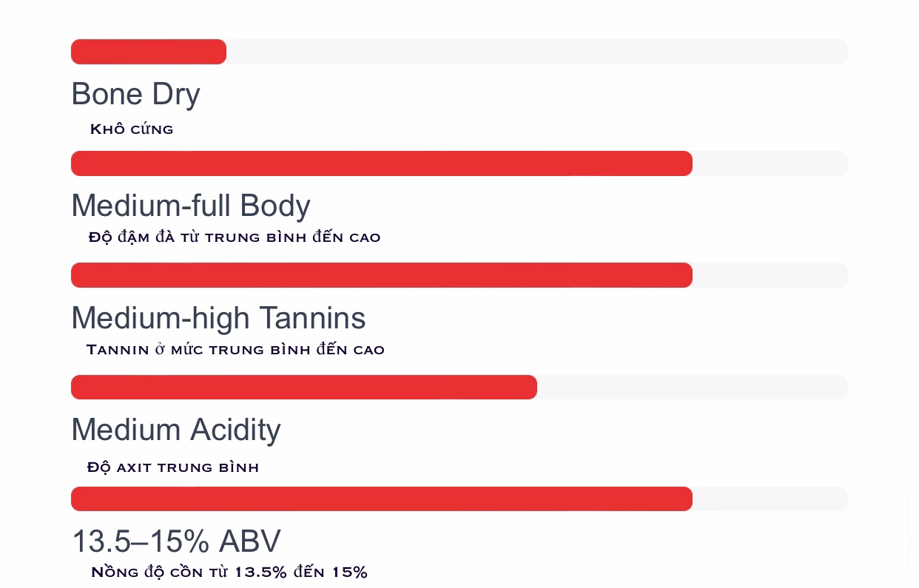The width and height of the screenshot is (919, 588).
Task: Click the gray end of ABV bar
Action: click(x=770, y=499)
